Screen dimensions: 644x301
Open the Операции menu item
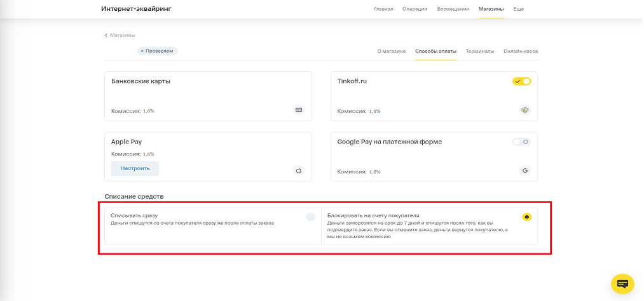[415, 9]
